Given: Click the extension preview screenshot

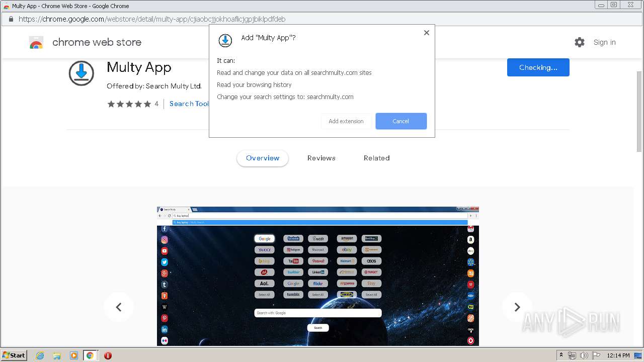Looking at the screenshot, I should (318, 276).
